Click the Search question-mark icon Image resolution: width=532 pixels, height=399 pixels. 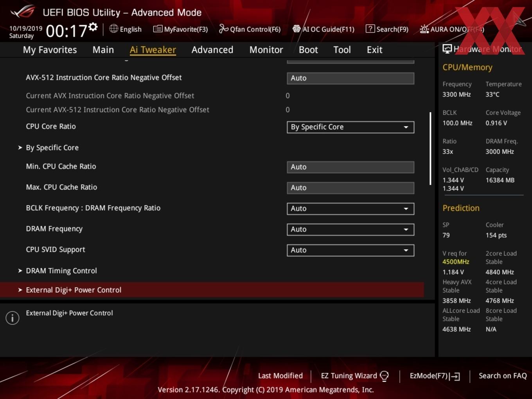[x=370, y=29]
